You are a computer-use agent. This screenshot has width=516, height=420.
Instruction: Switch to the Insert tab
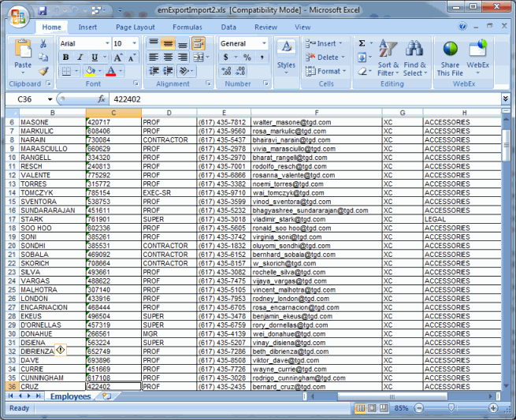tap(87, 28)
